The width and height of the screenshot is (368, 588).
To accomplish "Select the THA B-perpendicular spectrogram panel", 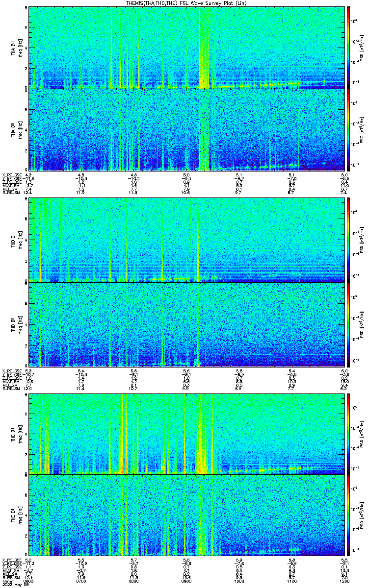I will click(x=187, y=48).
